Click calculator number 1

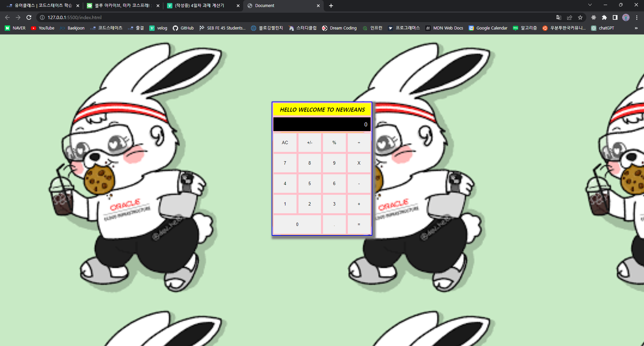click(285, 204)
